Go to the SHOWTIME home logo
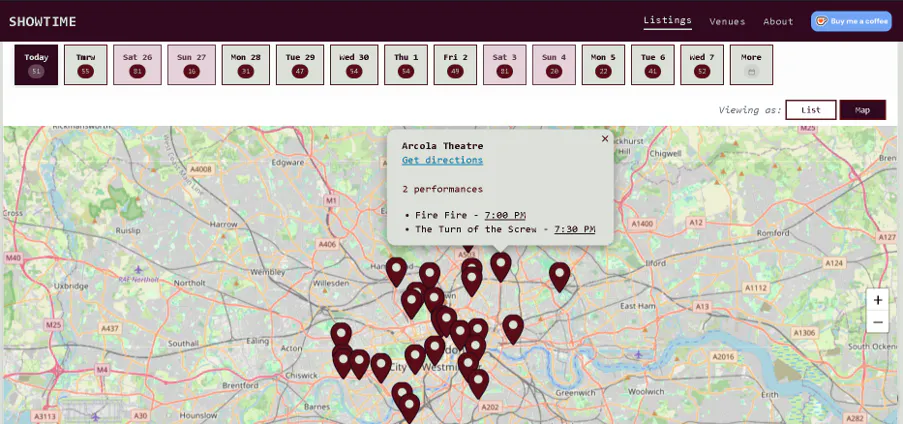This screenshot has height=424, width=903. click(x=43, y=21)
